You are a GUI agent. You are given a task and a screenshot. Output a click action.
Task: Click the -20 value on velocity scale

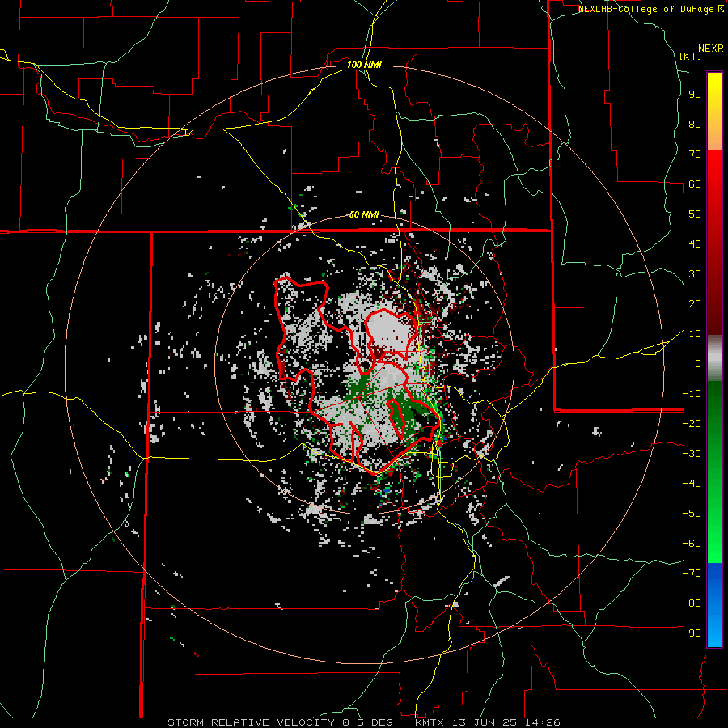pyautogui.click(x=692, y=424)
